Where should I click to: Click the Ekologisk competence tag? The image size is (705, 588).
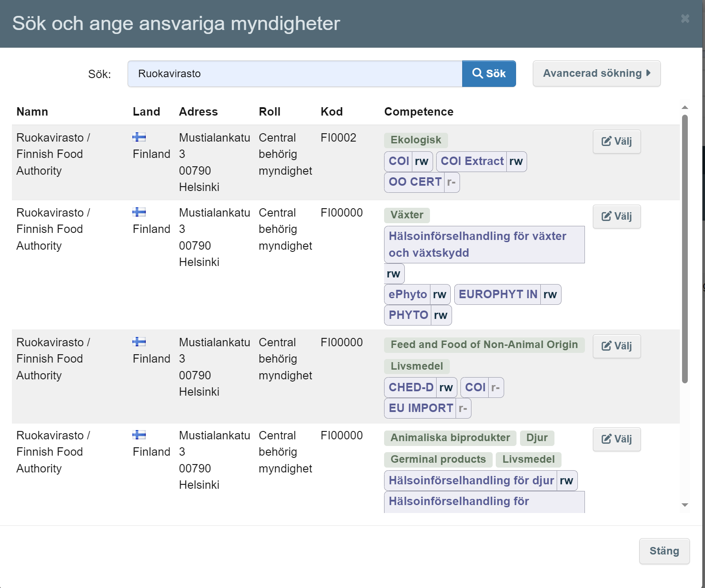(x=416, y=140)
